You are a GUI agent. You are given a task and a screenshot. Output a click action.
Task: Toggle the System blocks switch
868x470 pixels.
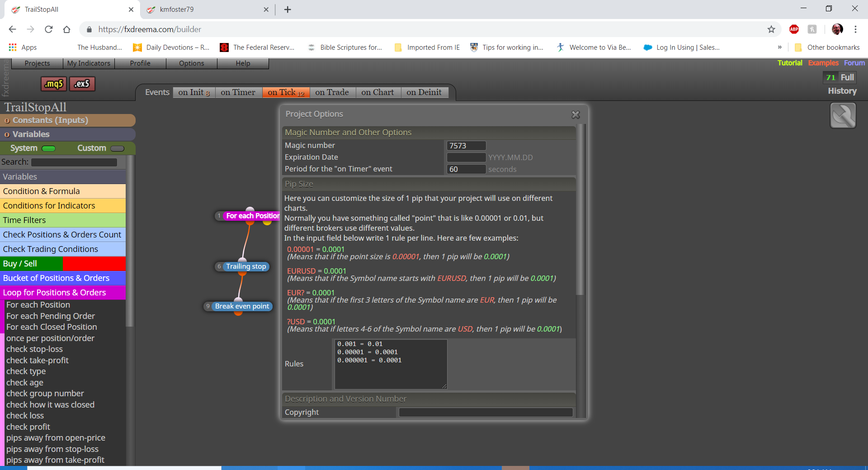coord(48,148)
